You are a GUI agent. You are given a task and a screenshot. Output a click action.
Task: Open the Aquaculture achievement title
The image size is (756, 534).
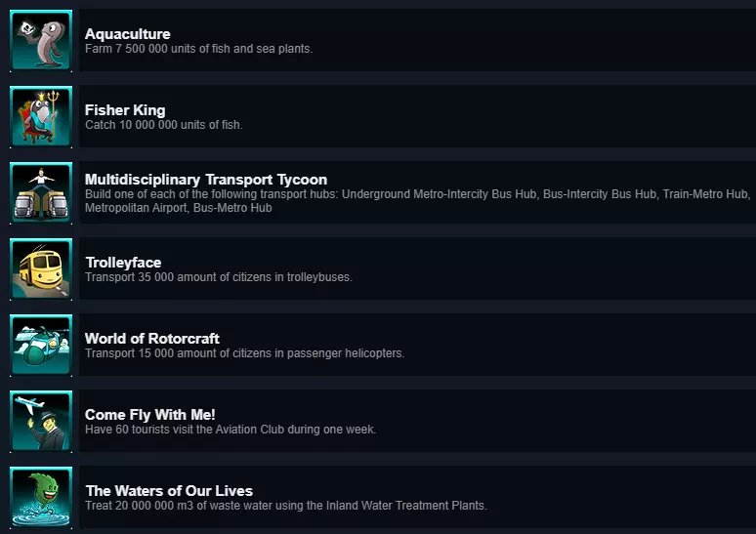(128, 34)
